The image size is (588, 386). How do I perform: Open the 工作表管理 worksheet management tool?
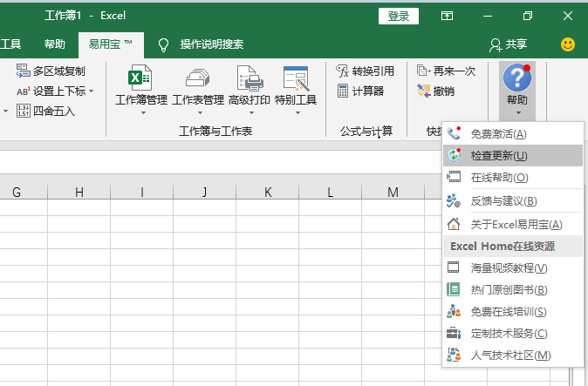(197, 85)
